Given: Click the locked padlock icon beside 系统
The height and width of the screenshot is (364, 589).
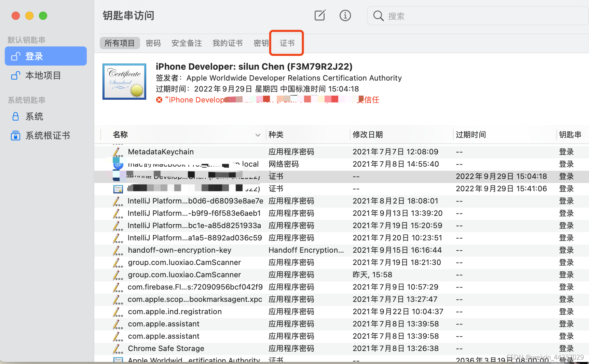Looking at the screenshot, I should click(x=15, y=116).
